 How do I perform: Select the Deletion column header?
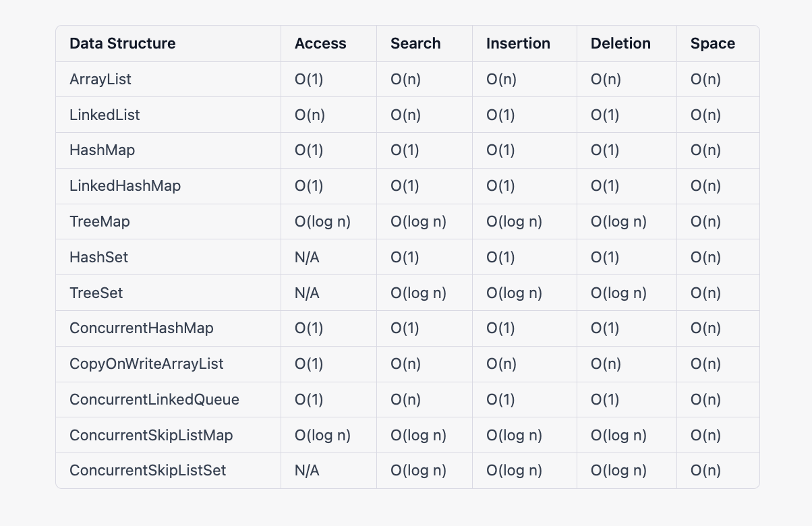point(620,44)
